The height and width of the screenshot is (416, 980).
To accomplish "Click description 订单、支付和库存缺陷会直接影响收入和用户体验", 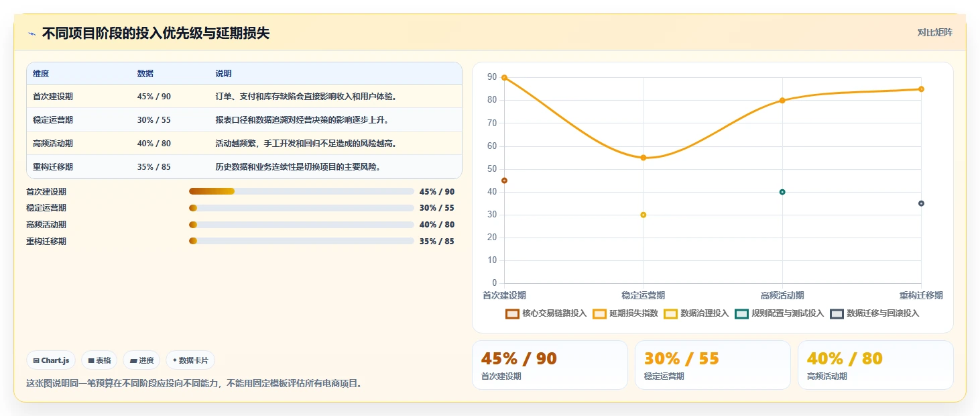I will pos(306,97).
